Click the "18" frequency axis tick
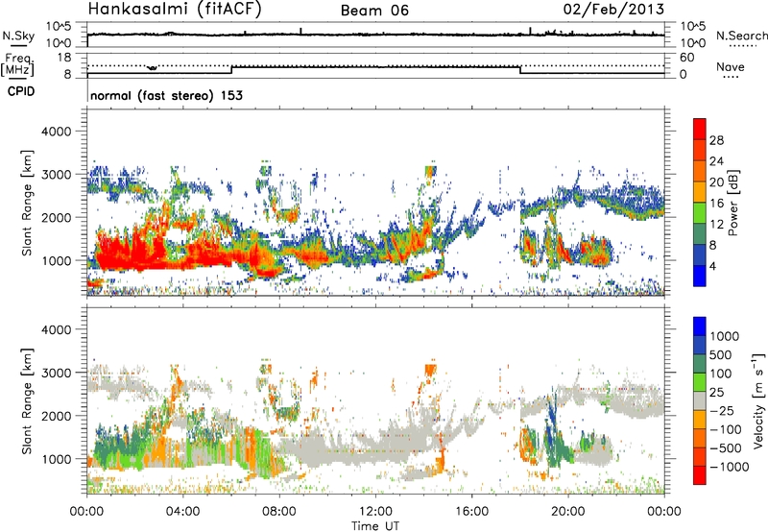The height and width of the screenshot is (532, 768). 64,58
